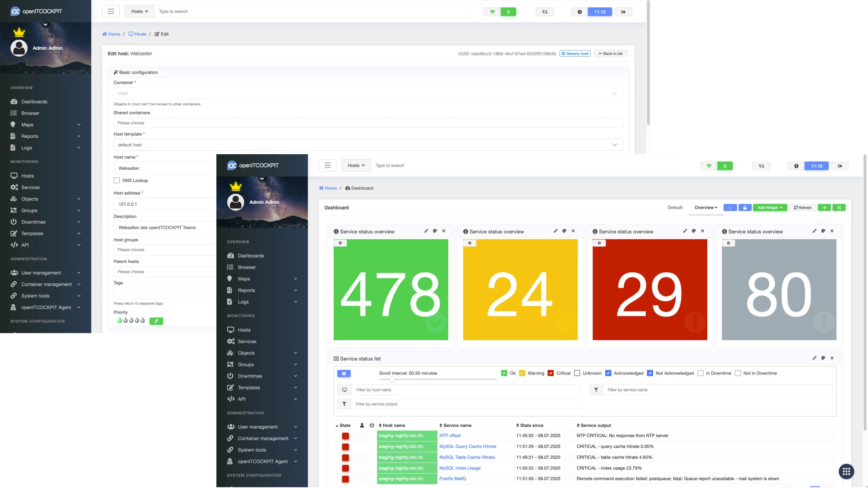Change color of yellow Service status overview widget
This screenshot has width=868, height=488.
(x=564, y=231)
